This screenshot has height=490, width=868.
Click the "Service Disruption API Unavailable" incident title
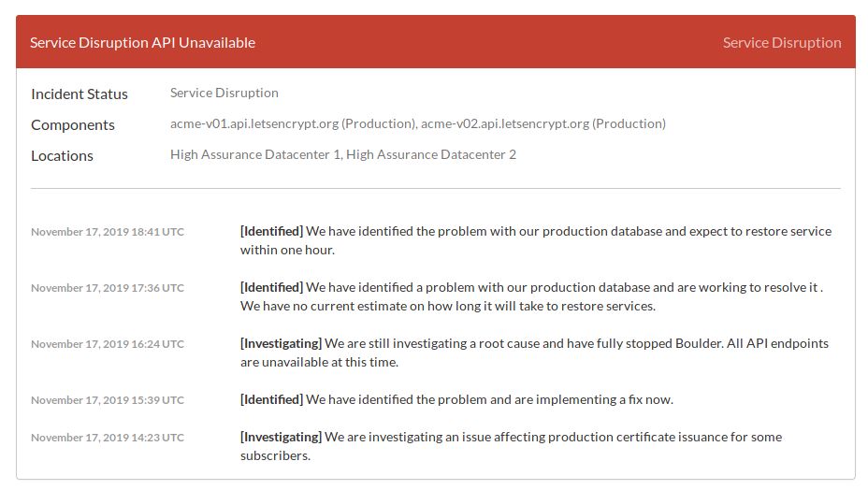point(142,42)
